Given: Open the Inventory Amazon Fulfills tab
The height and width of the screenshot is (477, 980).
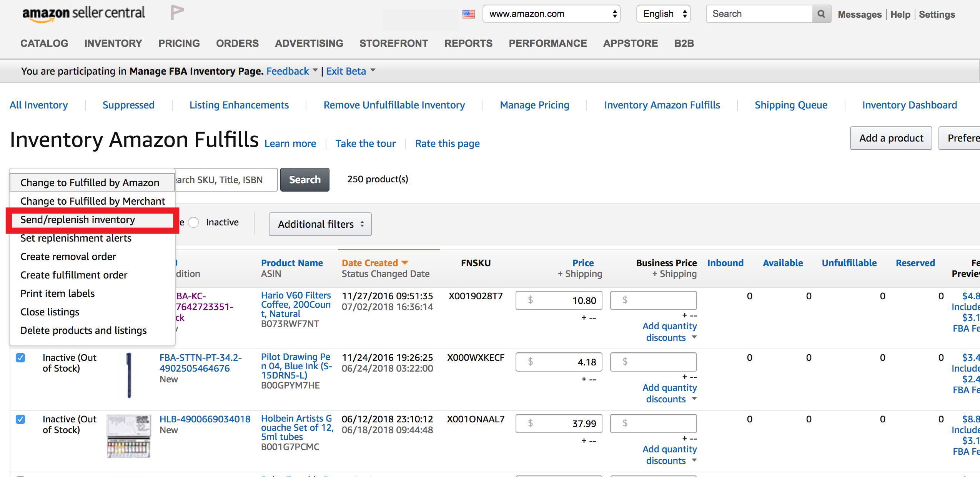Looking at the screenshot, I should coord(662,105).
